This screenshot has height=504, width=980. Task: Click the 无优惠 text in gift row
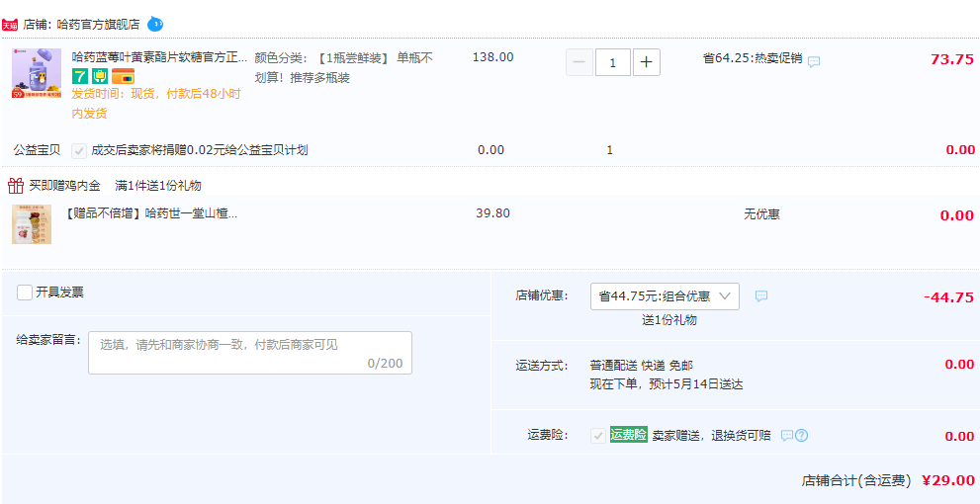tap(761, 214)
